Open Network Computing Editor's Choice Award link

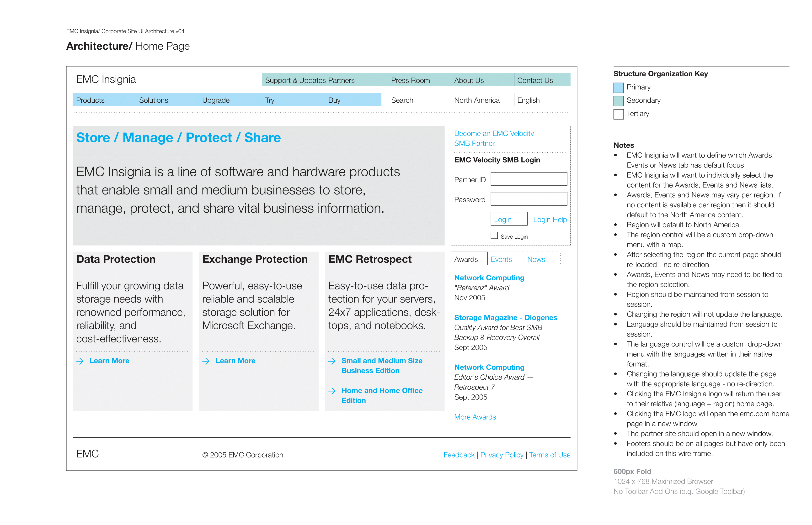click(x=489, y=367)
